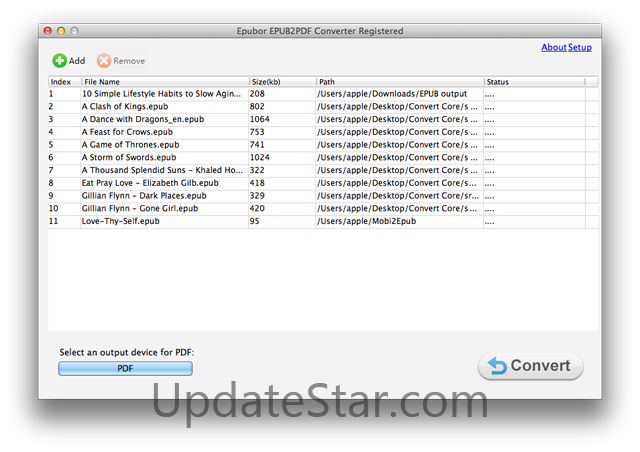The width and height of the screenshot is (640, 452).
Task: Click size value 208
Action: 257,94
